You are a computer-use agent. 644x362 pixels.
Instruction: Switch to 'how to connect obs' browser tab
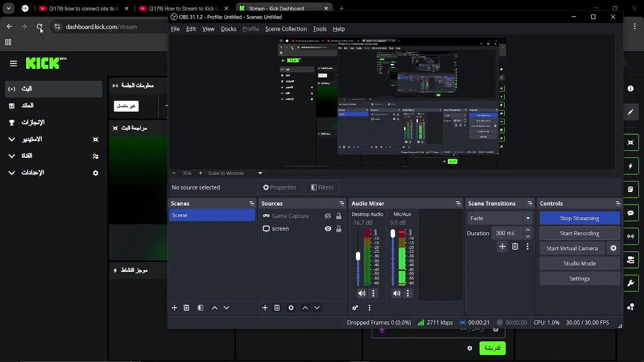pyautogui.click(x=84, y=9)
